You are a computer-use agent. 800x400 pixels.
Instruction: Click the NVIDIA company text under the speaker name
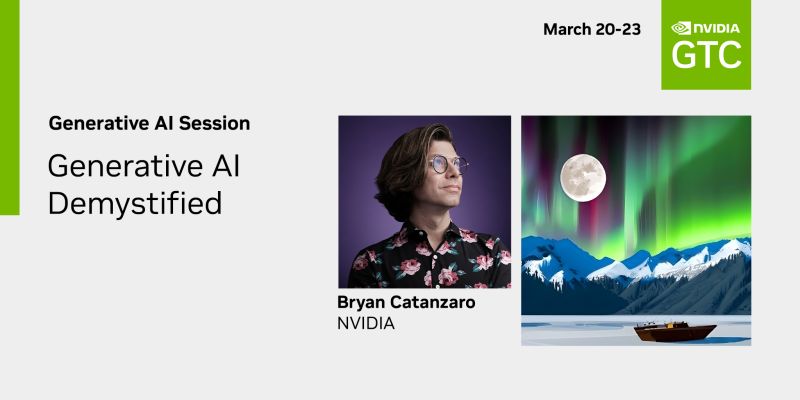pyautogui.click(x=366, y=323)
